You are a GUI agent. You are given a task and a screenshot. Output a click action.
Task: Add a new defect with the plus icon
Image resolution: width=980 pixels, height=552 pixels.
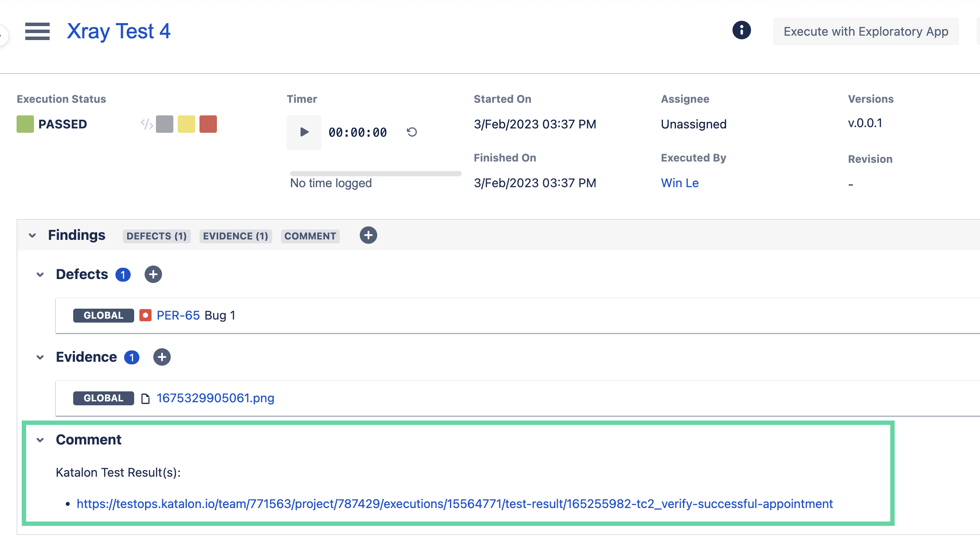click(153, 274)
